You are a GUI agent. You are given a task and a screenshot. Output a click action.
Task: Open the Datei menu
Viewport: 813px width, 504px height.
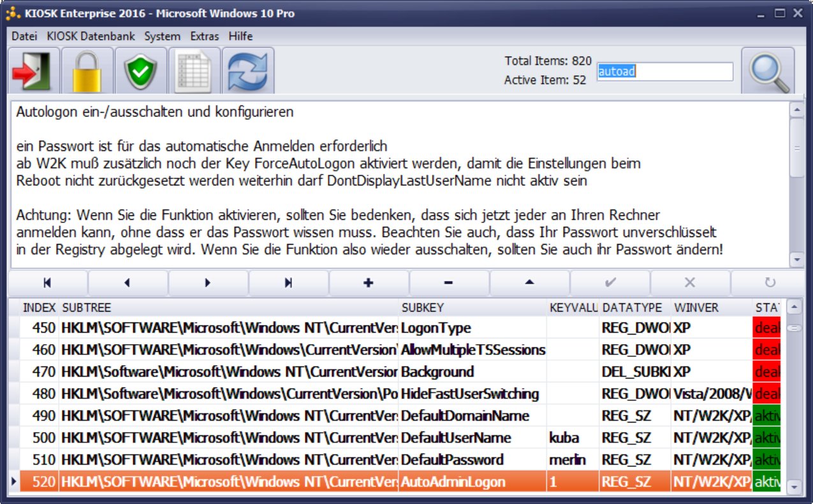coord(24,36)
